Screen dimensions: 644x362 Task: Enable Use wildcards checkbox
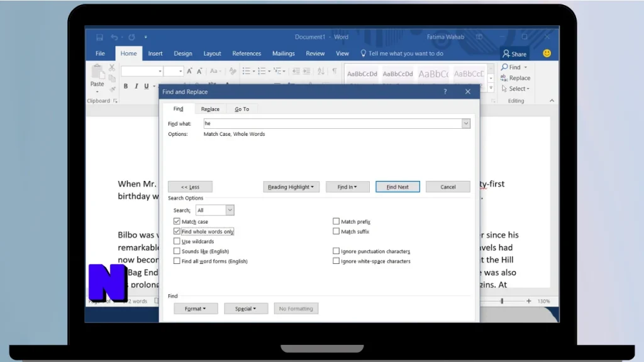point(177,241)
